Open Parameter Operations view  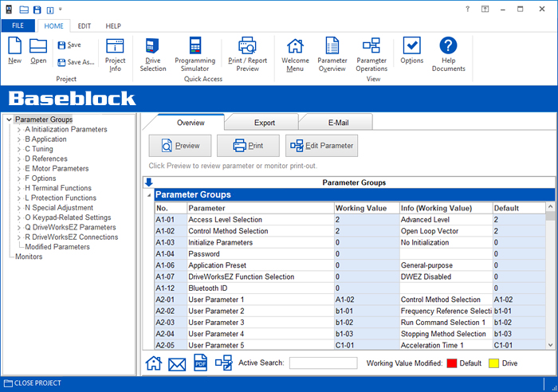coord(371,54)
